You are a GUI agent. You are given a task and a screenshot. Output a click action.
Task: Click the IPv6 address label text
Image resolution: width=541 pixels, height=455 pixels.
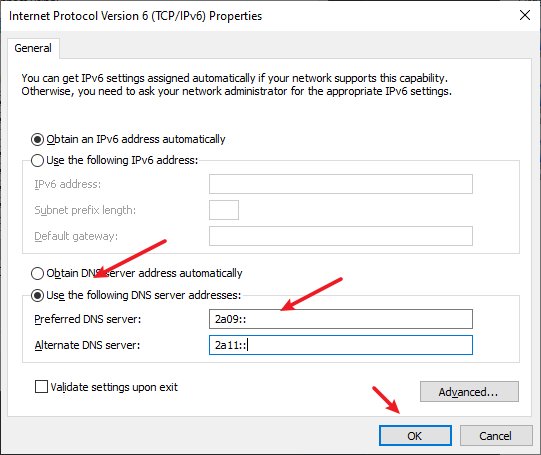pos(68,184)
